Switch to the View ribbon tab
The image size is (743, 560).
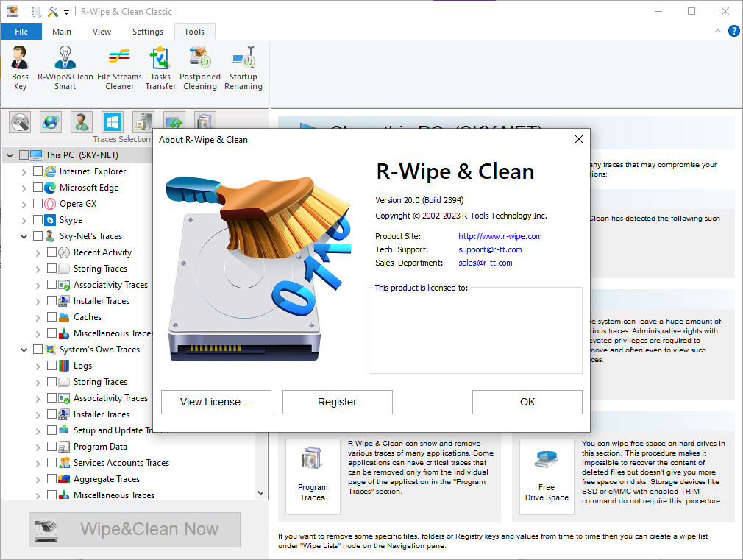tap(102, 32)
